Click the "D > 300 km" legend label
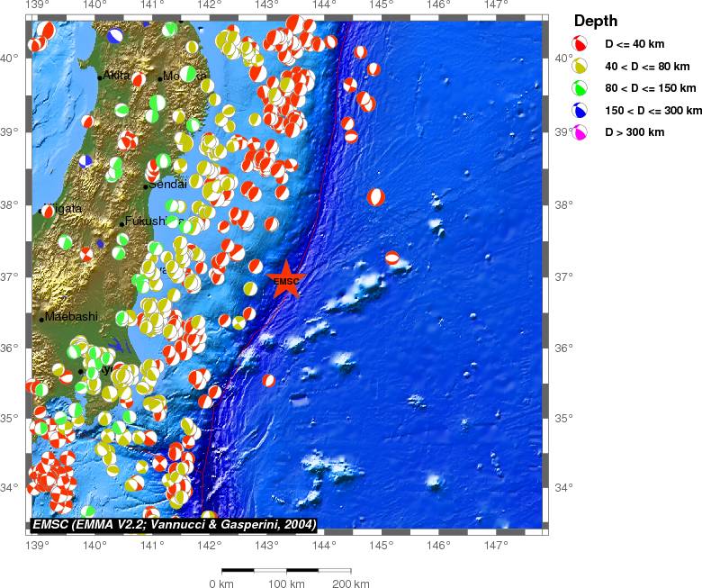 click(x=634, y=133)
